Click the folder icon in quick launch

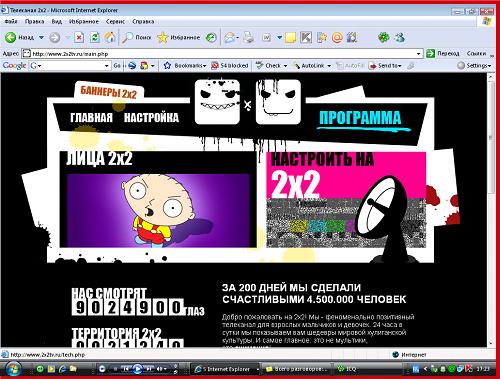pyautogui.click(x=73, y=369)
